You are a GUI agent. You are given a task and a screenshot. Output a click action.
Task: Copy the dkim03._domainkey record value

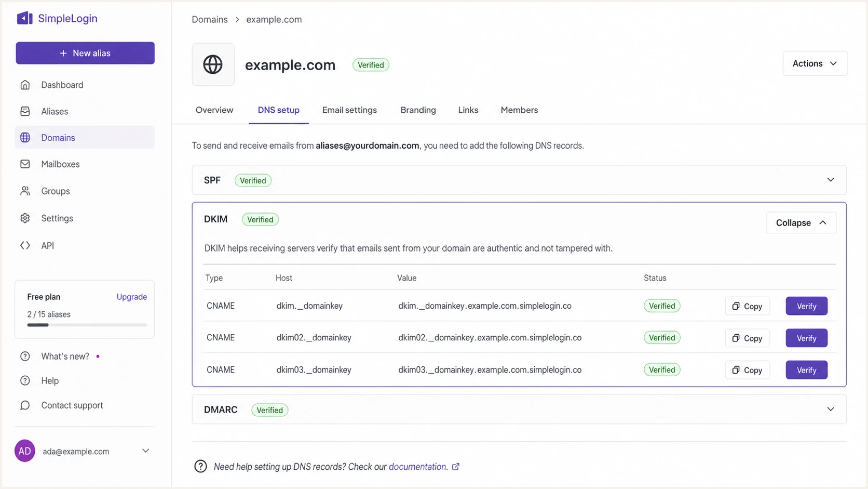[x=747, y=370]
